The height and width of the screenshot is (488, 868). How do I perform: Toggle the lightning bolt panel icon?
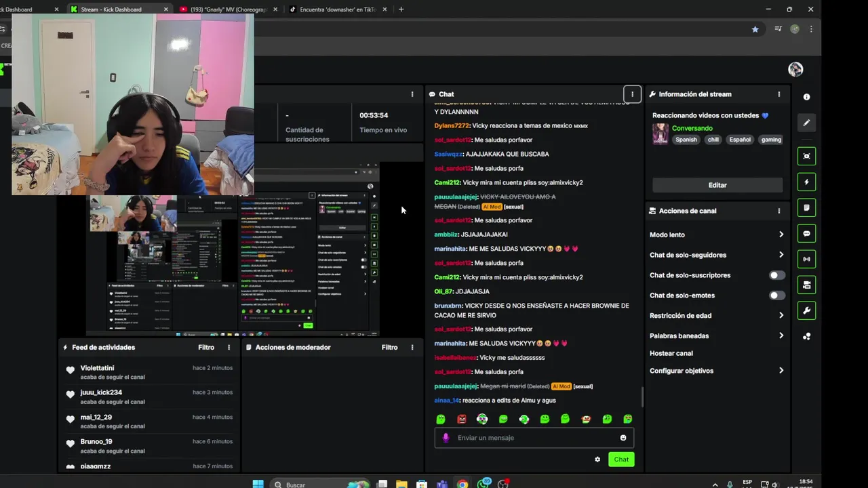click(x=806, y=182)
